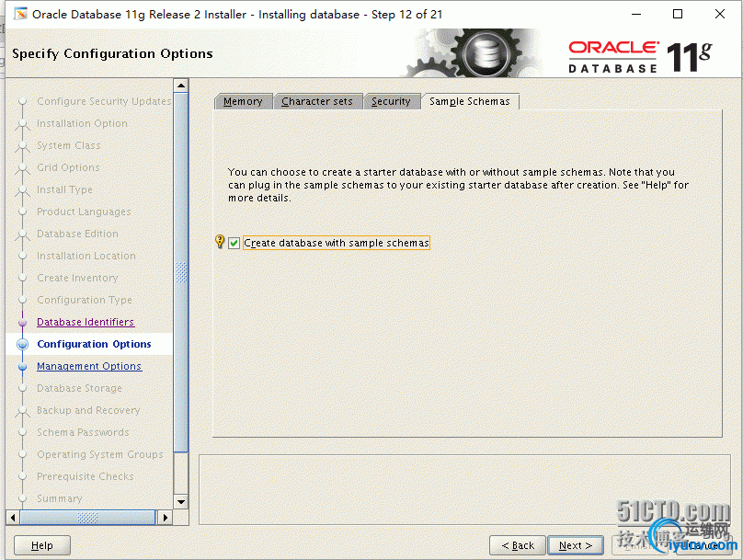This screenshot has width=743, height=560.
Task: Close the Oracle installer window
Action: coord(720,14)
